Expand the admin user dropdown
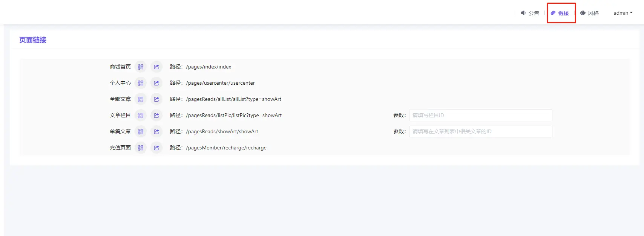 [x=623, y=13]
